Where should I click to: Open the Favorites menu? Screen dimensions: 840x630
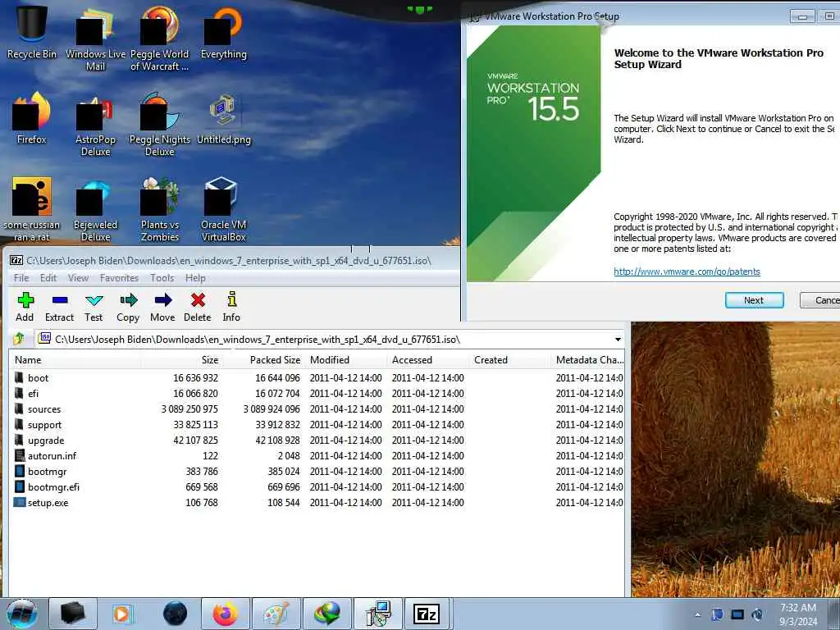pyautogui.click(x=119, y=278)
